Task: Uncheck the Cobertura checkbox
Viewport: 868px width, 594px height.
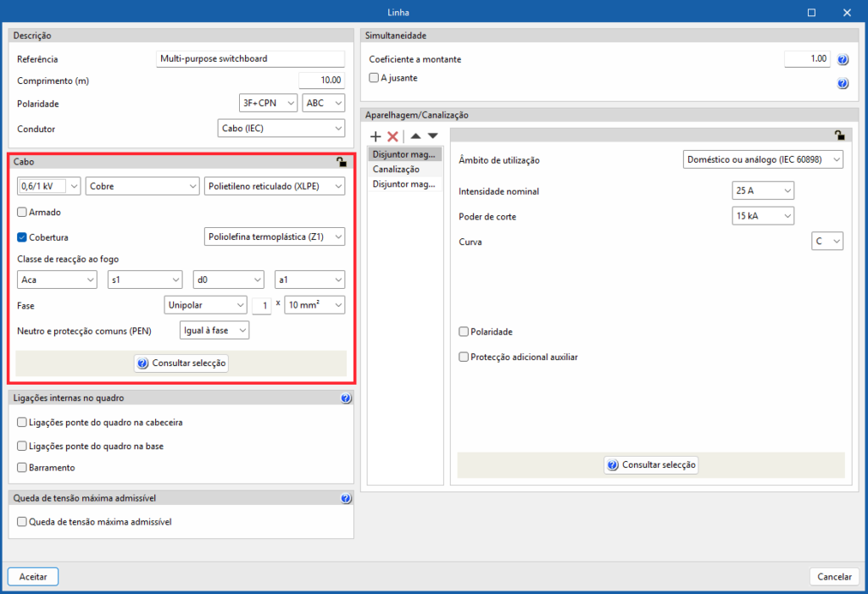Action: 23,237
